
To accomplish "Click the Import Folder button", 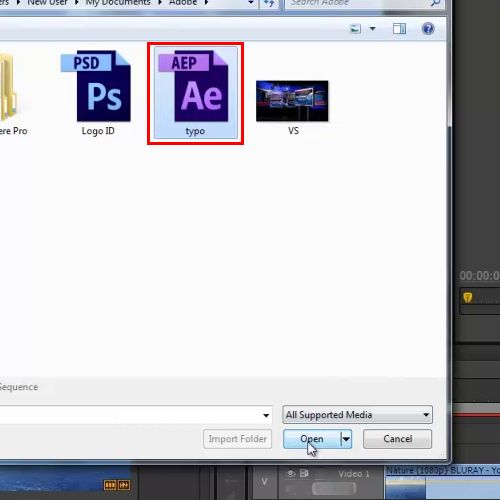I will coord(238,439).
